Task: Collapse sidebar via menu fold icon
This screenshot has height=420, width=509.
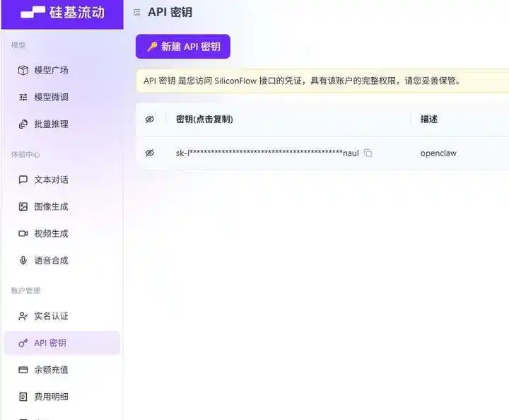Action: pos(137,12)
